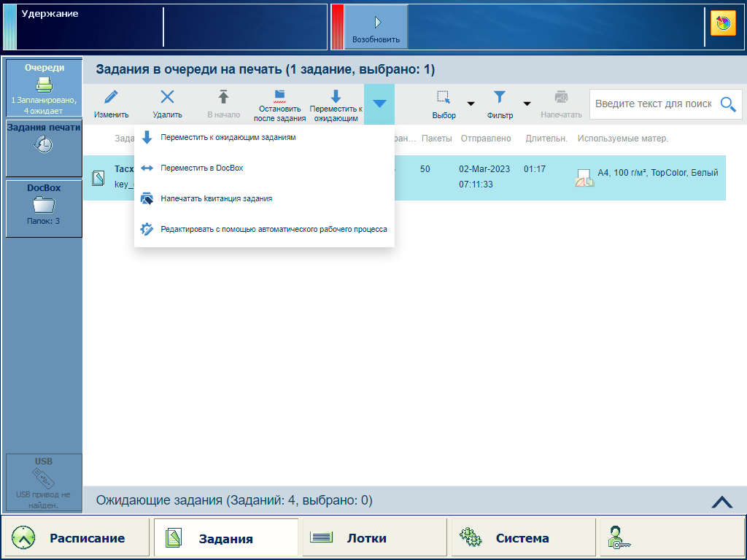Click the В начало arrow icon
Screen dimensions: 747x560
click(x=223, y=97)
